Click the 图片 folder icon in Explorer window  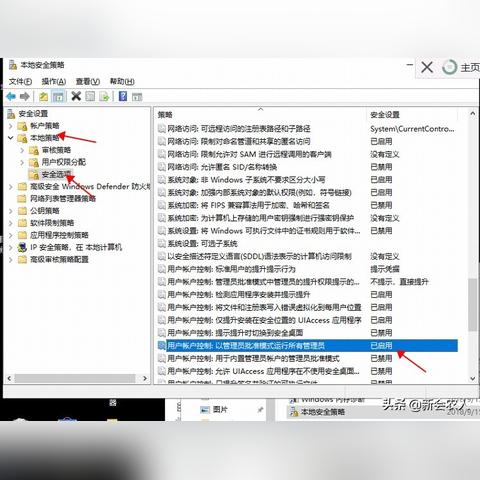click(x=205, y=410)
